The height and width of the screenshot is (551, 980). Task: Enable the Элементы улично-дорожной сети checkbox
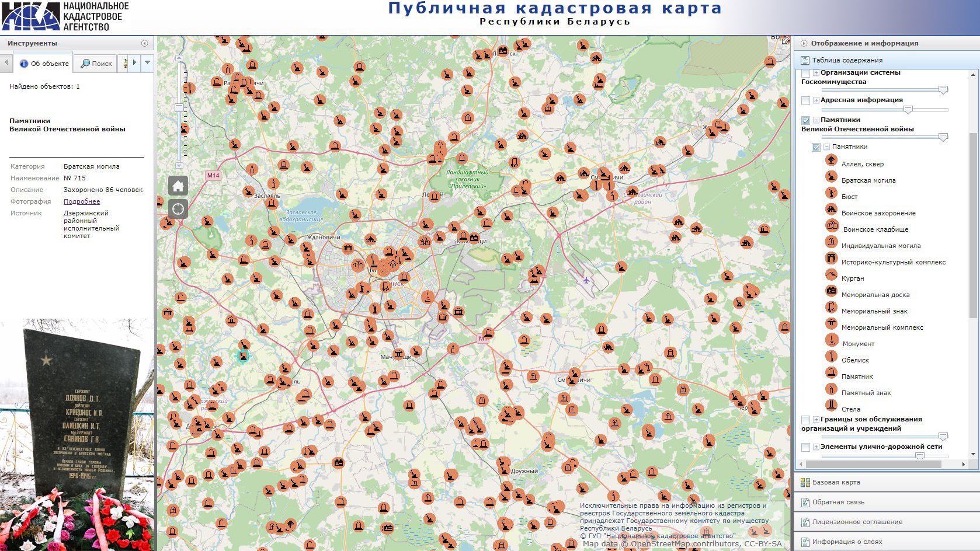tap(806, 447)
